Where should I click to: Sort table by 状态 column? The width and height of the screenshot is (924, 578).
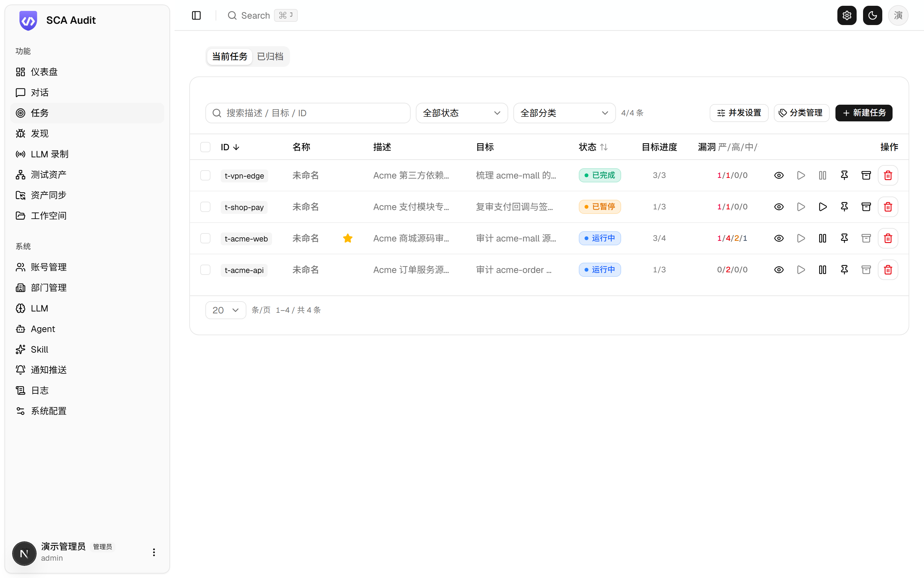pyautogui.click(x=593, y=147)
